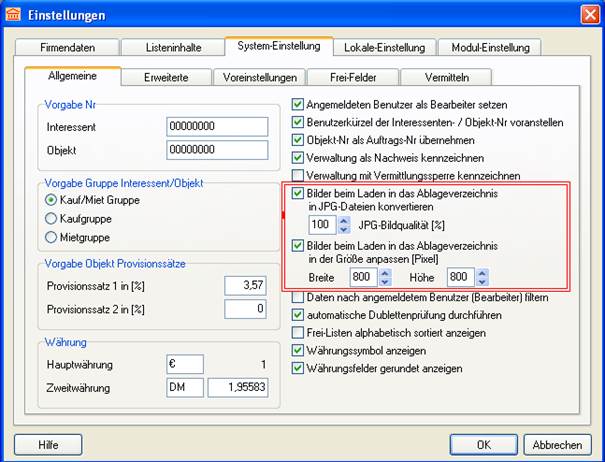The width and height of the screenshot is (605, 462).
Task: Click the Provisionssatz 1 field
Action: (x=245, y=286)
